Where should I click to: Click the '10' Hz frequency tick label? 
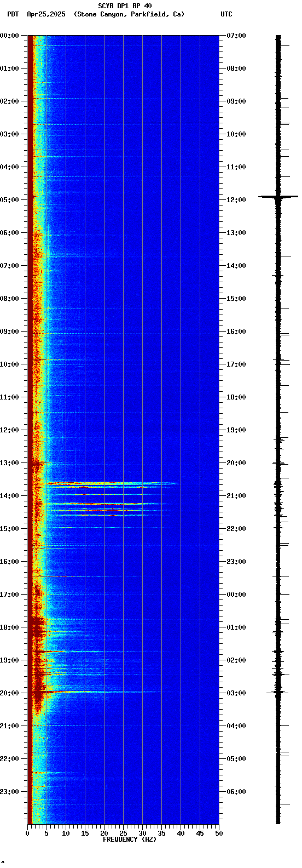[66, 833]
